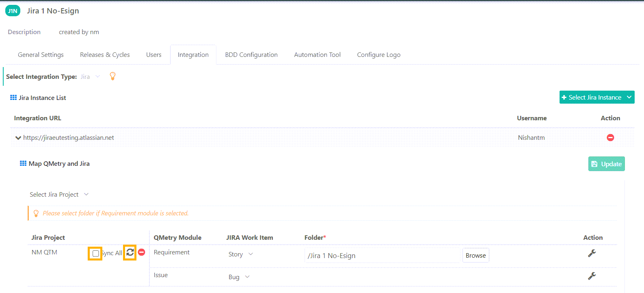Remove the jiraeutesting Jira instance
This screenshot has height=293, width=644.
tap(610, 138)
